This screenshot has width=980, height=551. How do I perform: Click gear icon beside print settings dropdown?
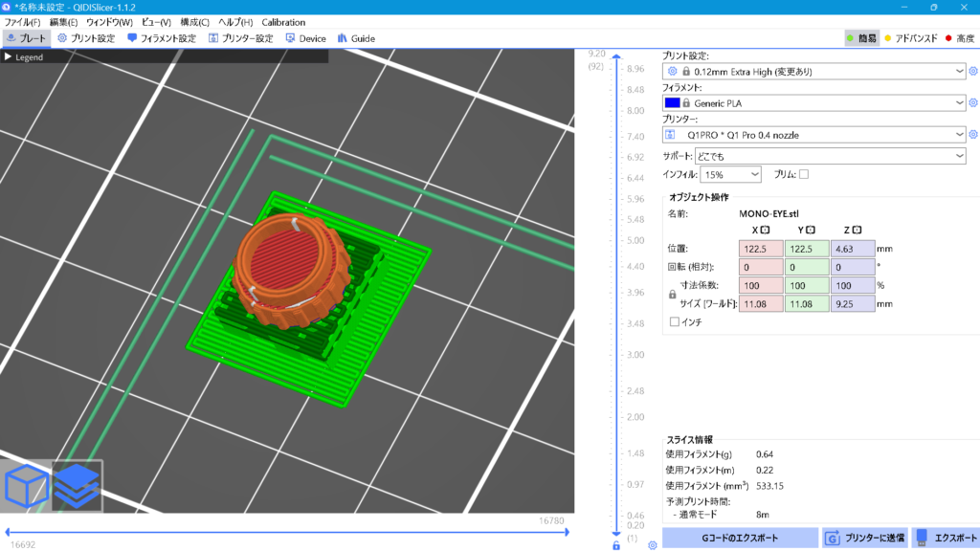[x=973, y=71]
